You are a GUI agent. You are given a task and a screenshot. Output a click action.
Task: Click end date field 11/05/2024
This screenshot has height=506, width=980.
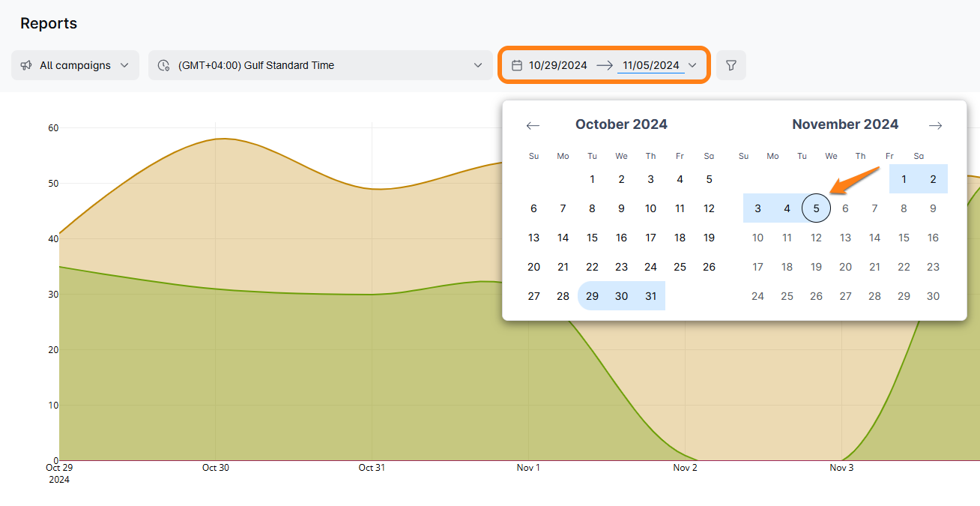(650, 65)
